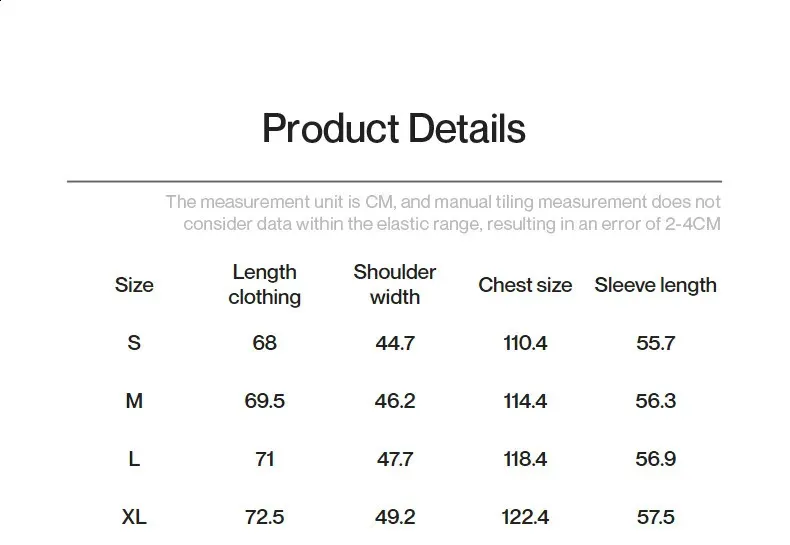The height and width of the screenshot is (545, 790).
Task: Click chest size value 110.4
Action: click(x=525, y=343)
